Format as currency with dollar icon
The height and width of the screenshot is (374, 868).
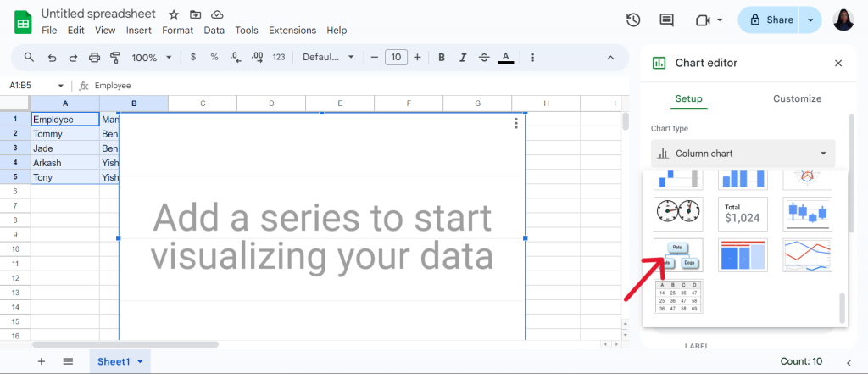click(192, 57)
